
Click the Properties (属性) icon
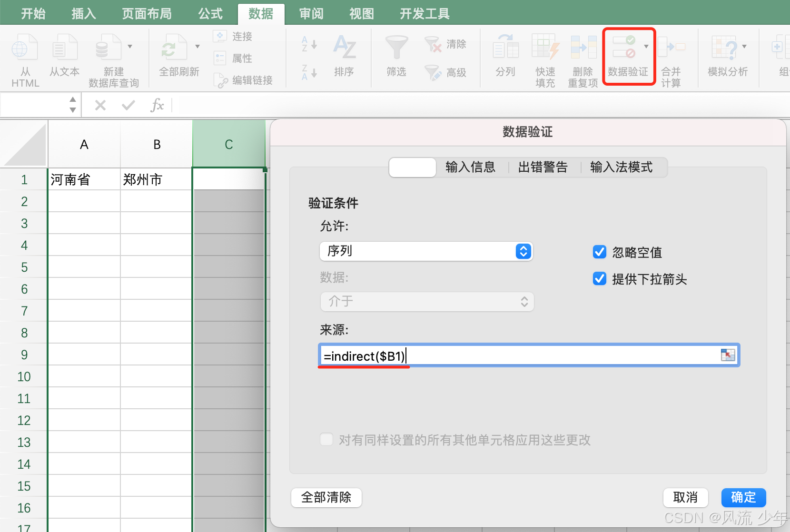[x=220, y=58]
